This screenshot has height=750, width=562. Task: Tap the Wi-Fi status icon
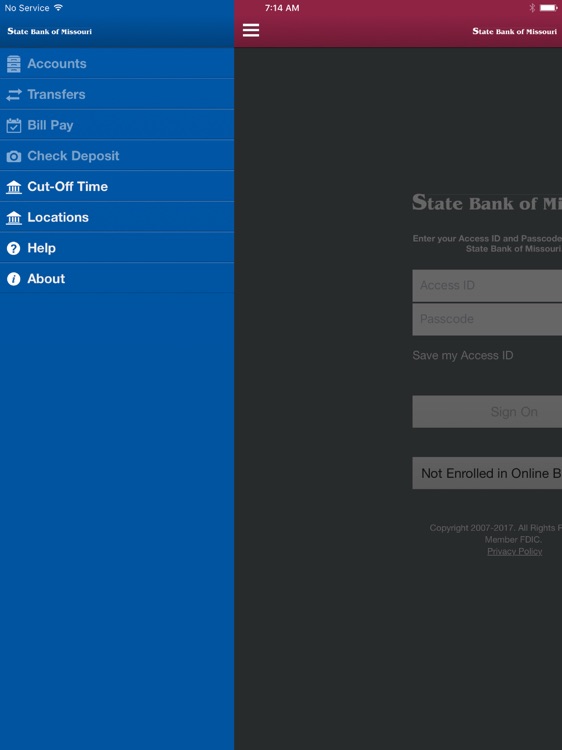[x=58, y=8]
